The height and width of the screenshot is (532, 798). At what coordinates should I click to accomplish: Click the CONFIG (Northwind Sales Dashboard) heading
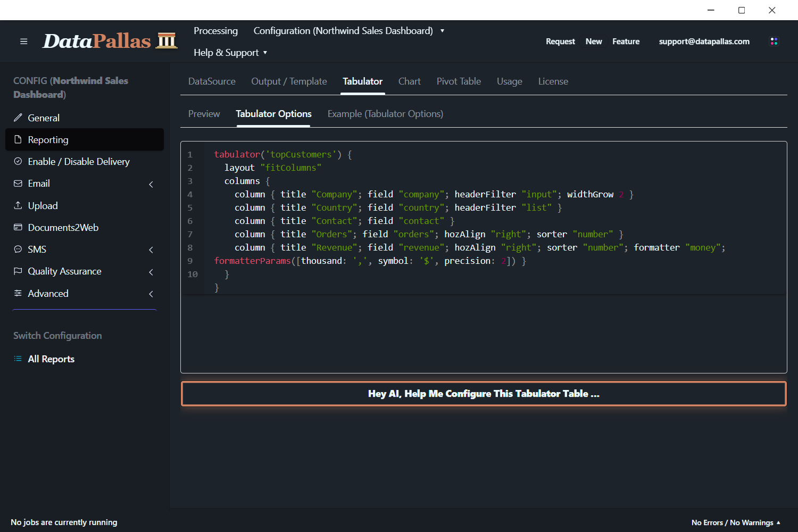point(71,87)
